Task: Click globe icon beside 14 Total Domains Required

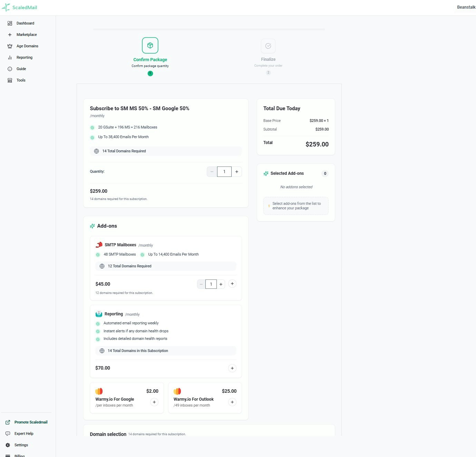Action: (x=97, y=151)
